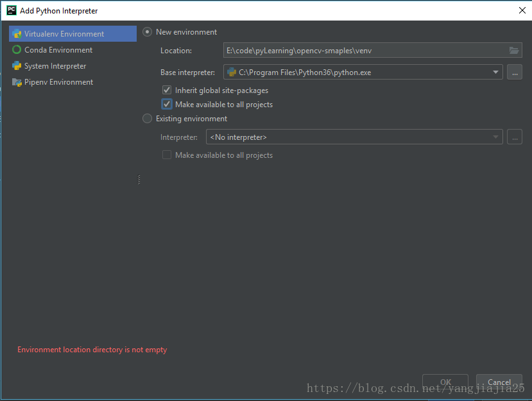The image size is (532, 401).
Task: Uncheck "Inherit global site-packages"
Action: [x=166, y=90]
